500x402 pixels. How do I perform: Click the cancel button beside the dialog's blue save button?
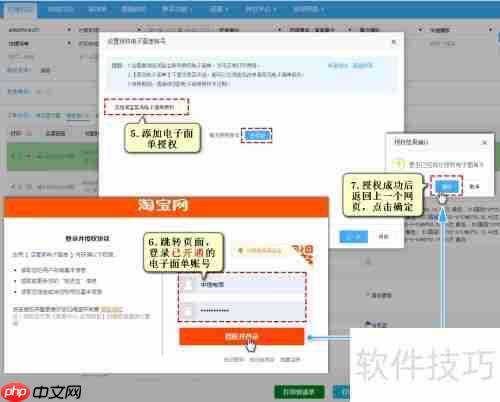click(x=383, y=236)
